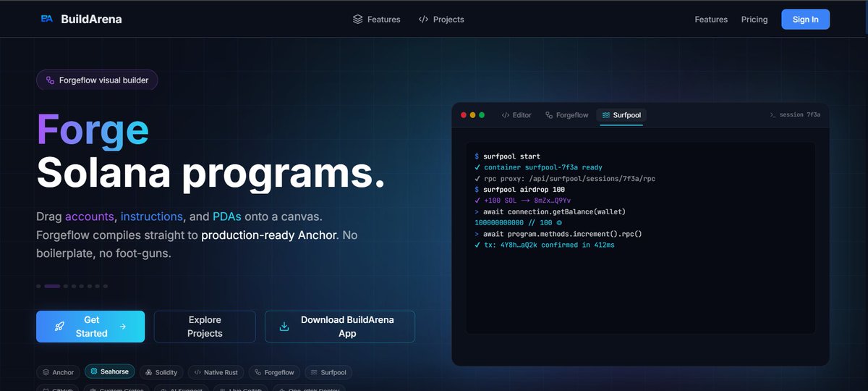
Task: Switch to the Forgeflow tab in demo window
Action: [567, 115]
